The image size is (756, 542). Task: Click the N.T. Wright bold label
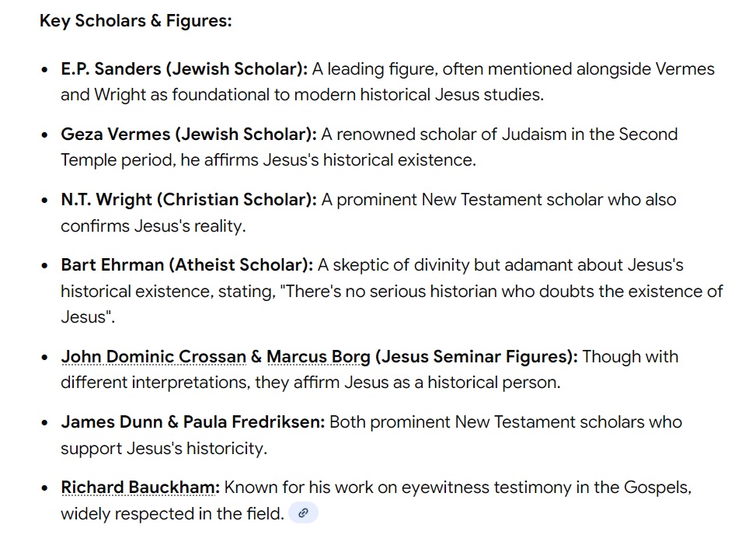point(188,200)
